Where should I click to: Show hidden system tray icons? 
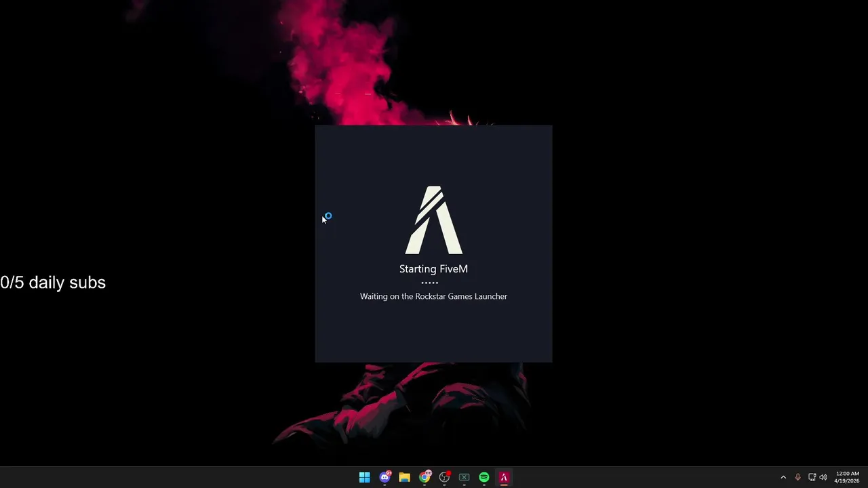(x=783, y=477)
